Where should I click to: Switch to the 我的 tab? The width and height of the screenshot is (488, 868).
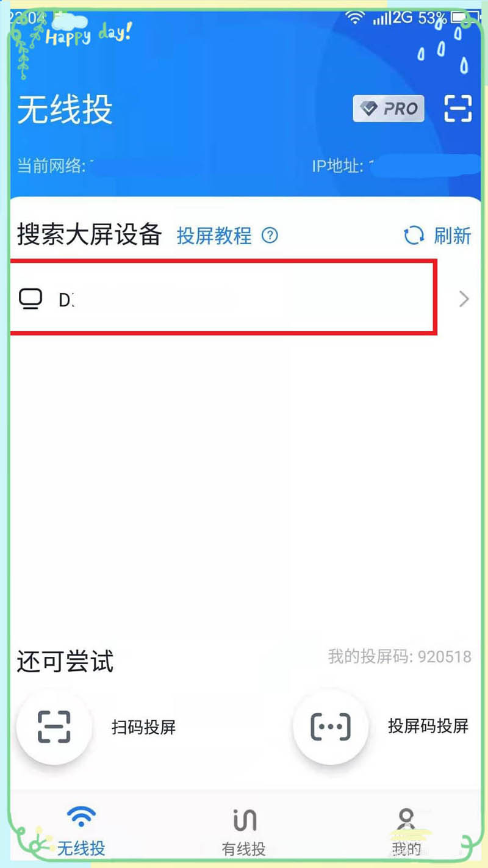click(406, 830)
